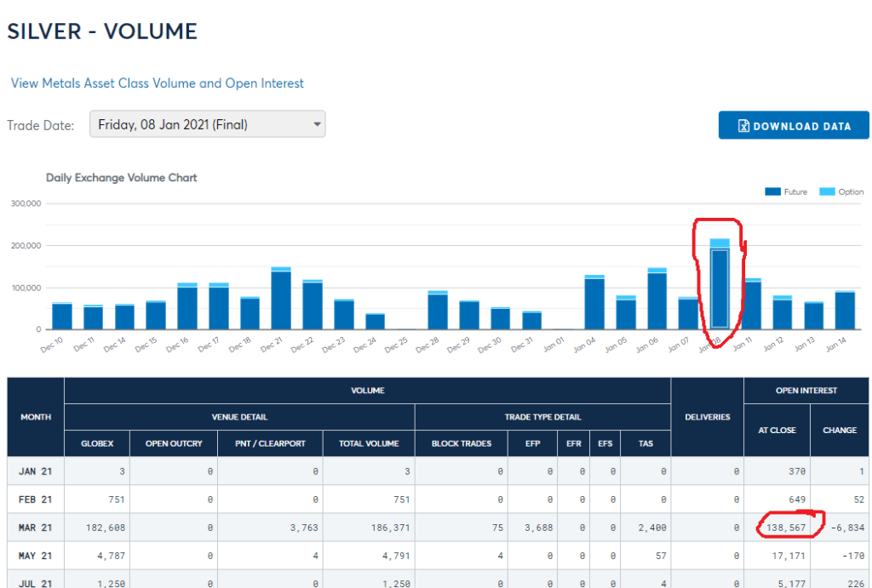Open the Trade Date dropdown
The width and height of the screenshot is (872, 588).
pos(207,124)
